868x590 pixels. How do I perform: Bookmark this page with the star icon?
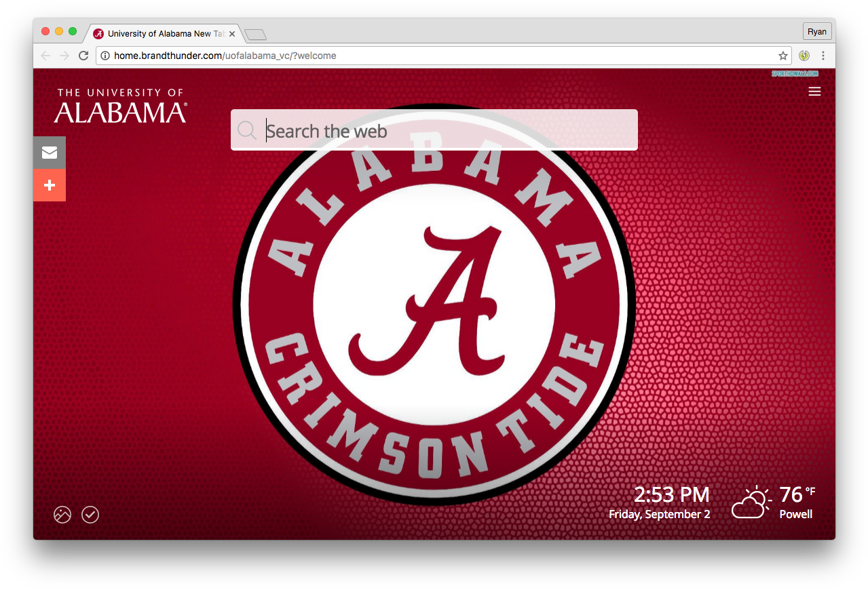pyautogui.click(x=783, y=56)
